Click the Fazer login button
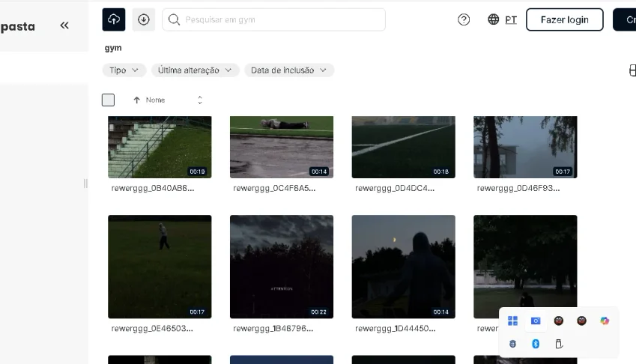636x364 pixels. pos(564,19)
